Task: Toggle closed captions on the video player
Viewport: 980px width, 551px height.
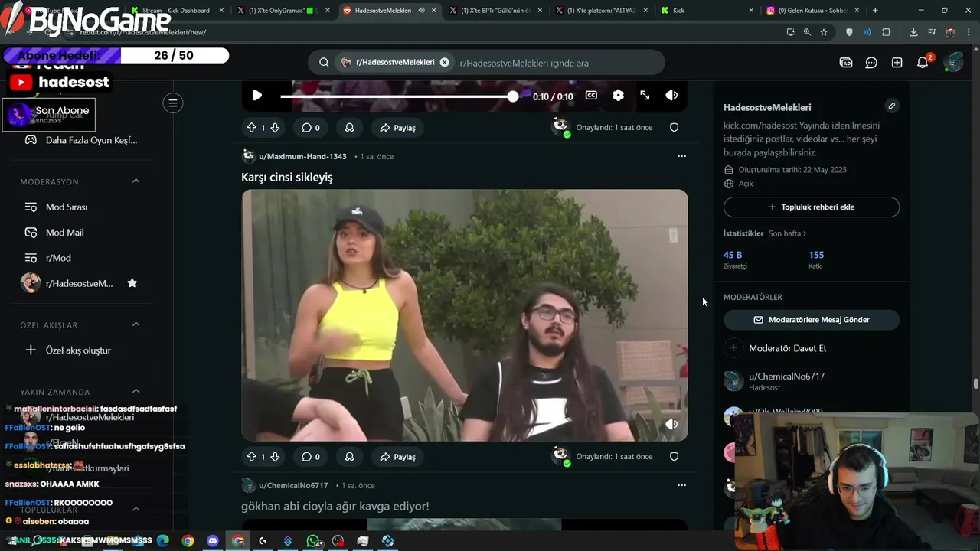Action: [591, 96]
